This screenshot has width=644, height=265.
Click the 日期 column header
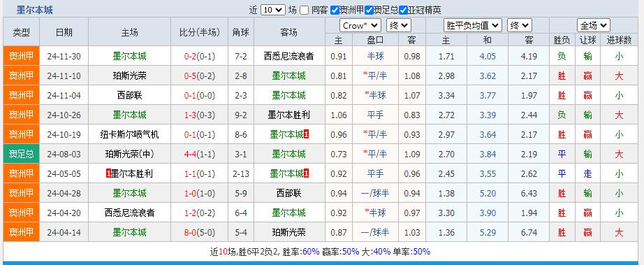pos(64,32)
